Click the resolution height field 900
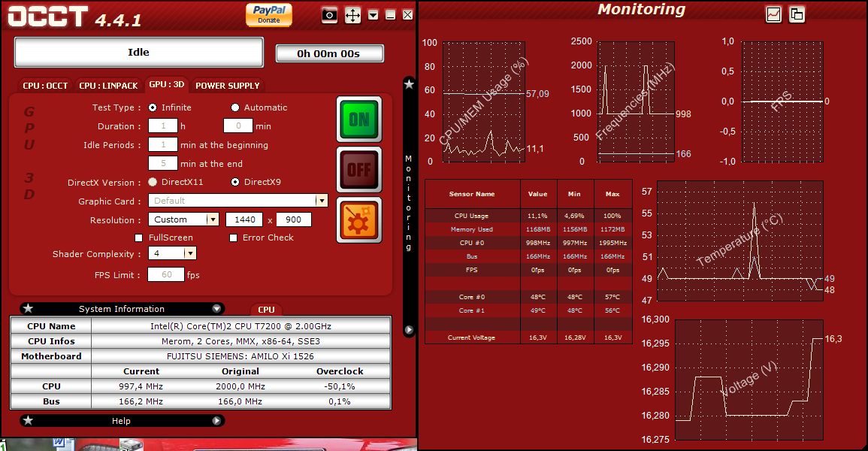Viewport: 868px width, 451px height. (293, 219)
